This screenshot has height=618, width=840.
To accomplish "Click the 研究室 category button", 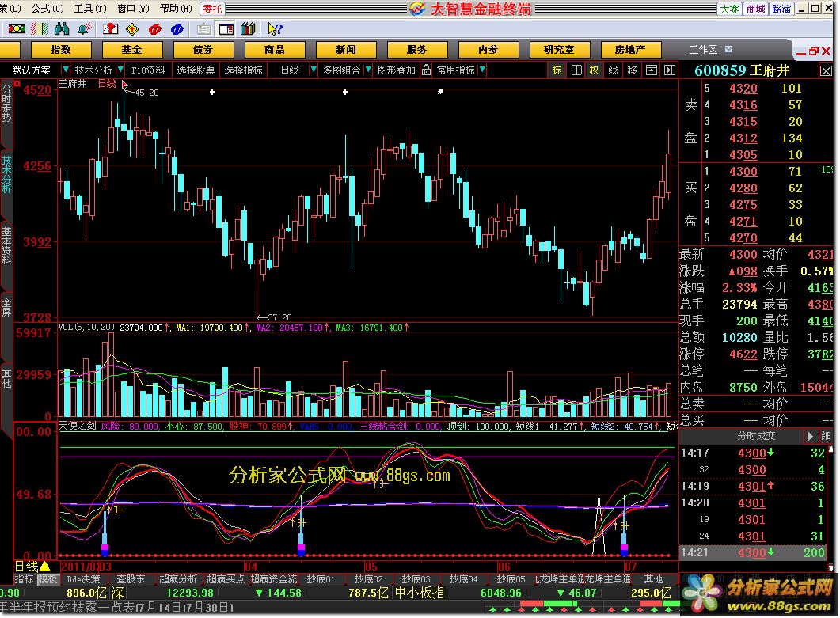I will [559, 50].
